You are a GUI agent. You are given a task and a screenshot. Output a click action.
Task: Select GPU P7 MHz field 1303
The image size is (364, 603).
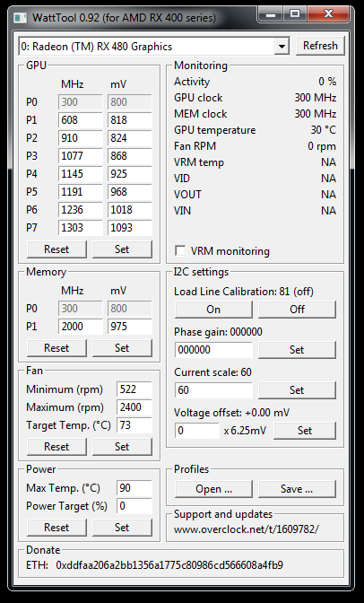coord(81,228)
